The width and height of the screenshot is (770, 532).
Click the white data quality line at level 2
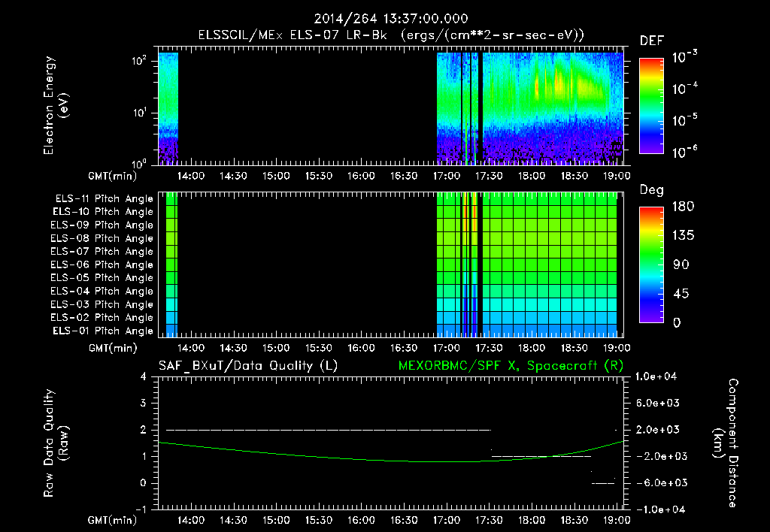[328, 430]
